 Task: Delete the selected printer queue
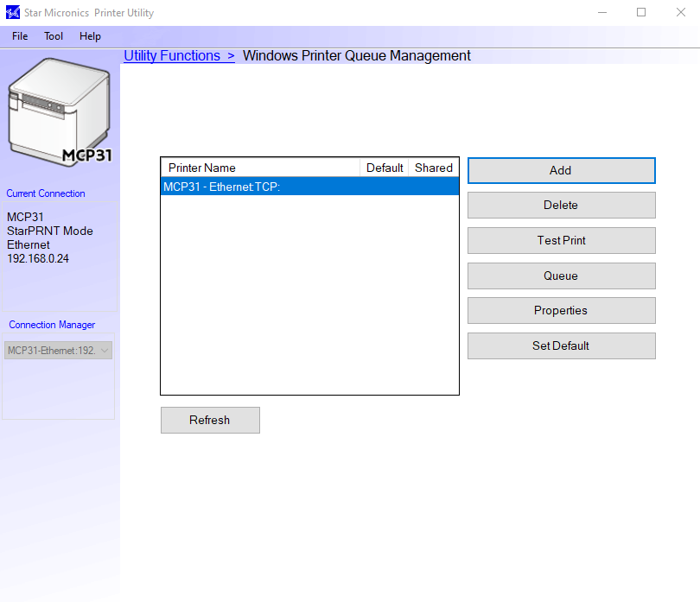coord(561,205)
